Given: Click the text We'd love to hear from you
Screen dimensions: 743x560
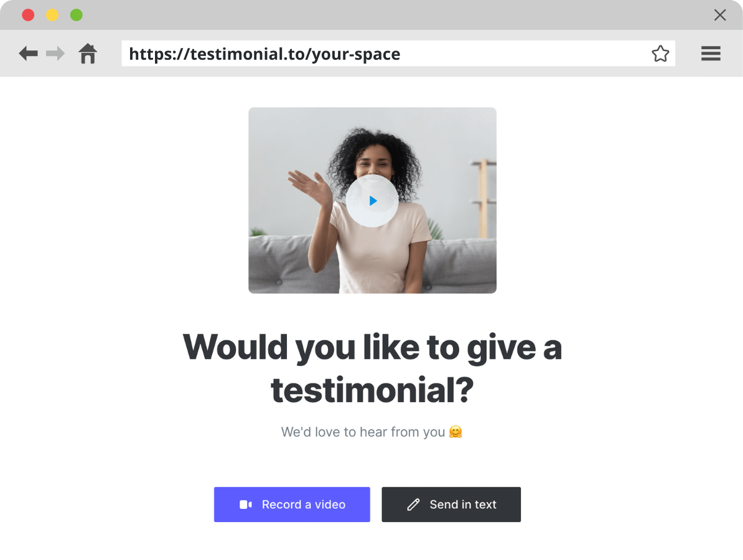Looking at the screenshot, I should click(363, 432).
